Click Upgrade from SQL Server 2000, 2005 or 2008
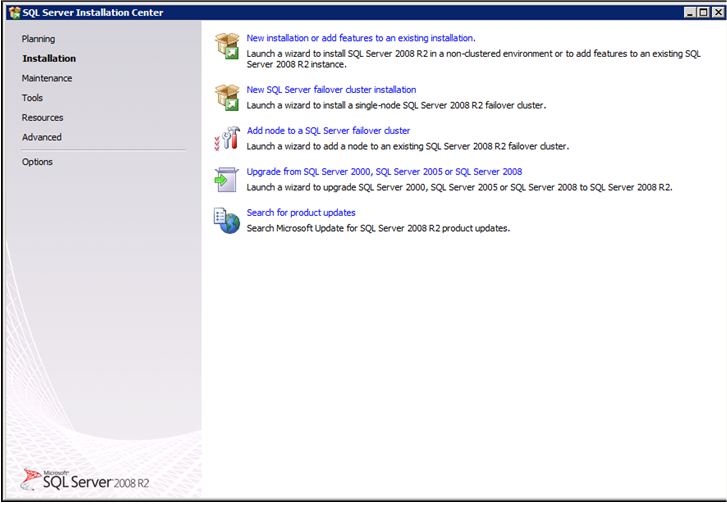Viewport: 727px width, 505px height. pos(384,172)
